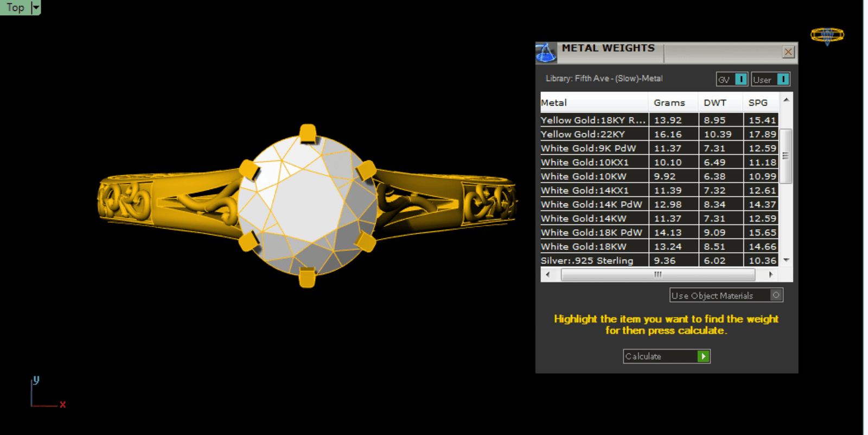Toggle the GV library switch
Viewport: 868px width, 435px height.
(x=741, y=79)
